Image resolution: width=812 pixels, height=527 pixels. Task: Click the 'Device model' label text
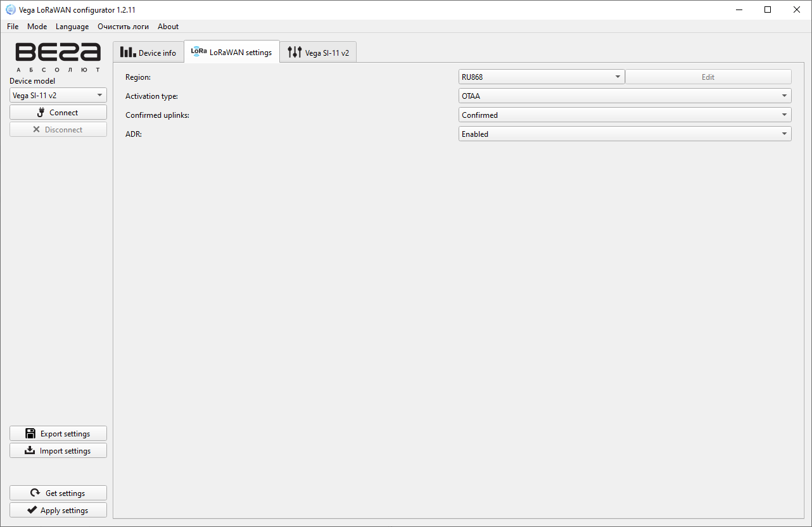pyautogui.click(x=32, y=81)
